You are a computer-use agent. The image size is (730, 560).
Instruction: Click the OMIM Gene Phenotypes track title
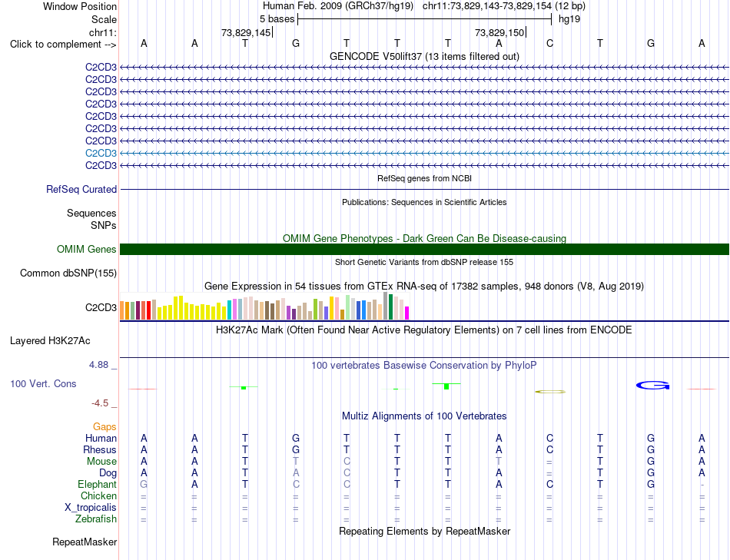tap(424, 238)
